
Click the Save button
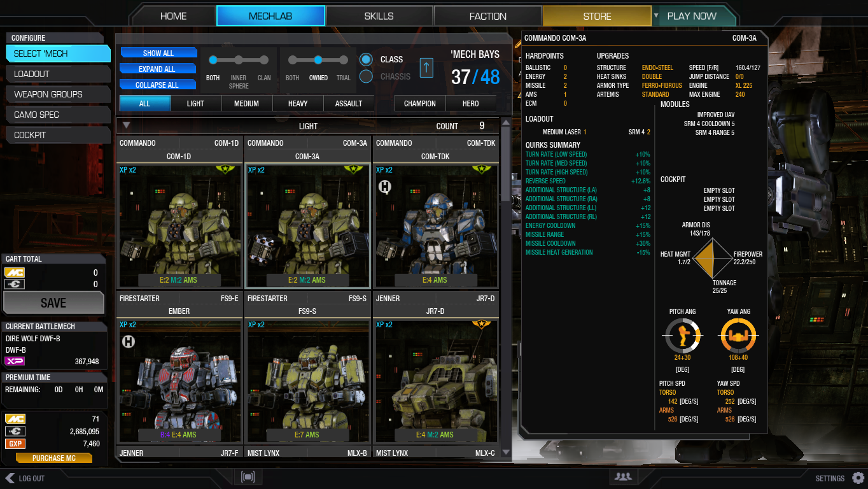click(53, 303)
